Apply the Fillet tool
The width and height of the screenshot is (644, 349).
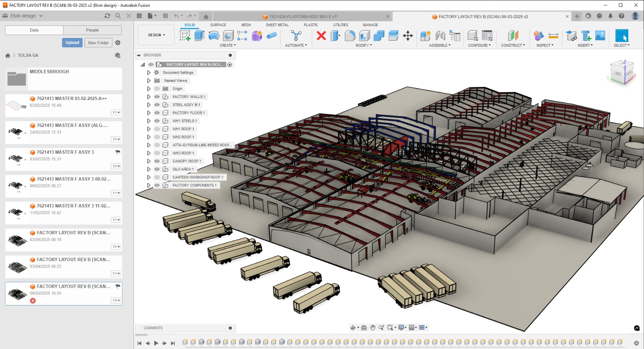[350, 35]
